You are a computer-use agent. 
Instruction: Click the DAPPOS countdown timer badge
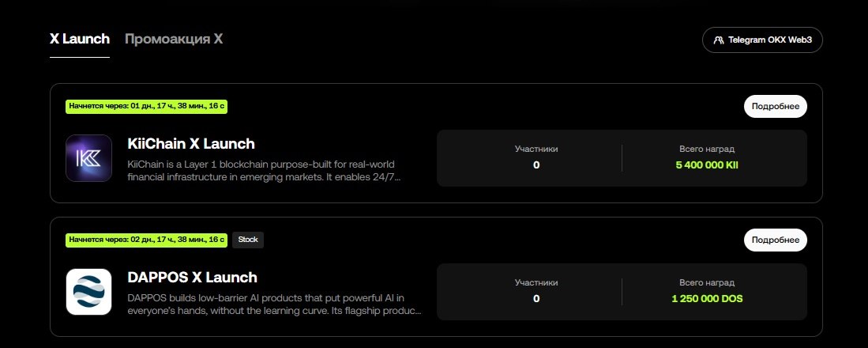point(146,240)
